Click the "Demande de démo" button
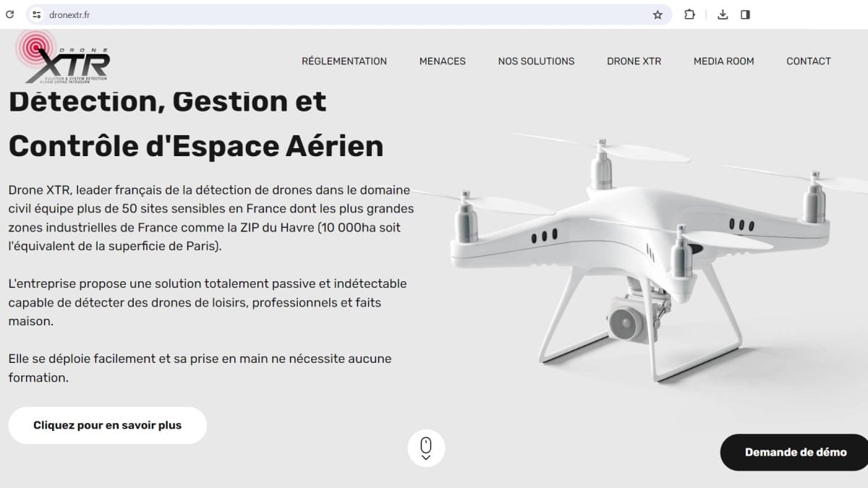Screen dimensions: 868x488 click(x=796, y=453)
